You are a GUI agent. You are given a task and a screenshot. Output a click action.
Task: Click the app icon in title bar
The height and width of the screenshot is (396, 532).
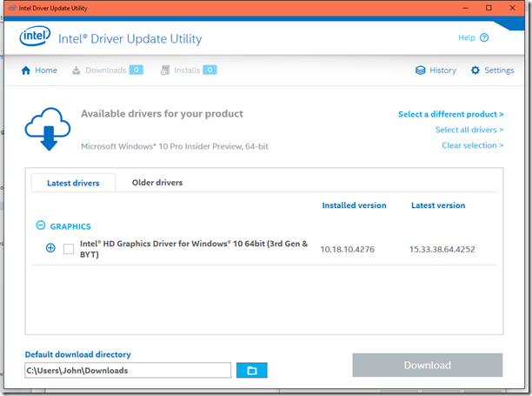[12, 8]
